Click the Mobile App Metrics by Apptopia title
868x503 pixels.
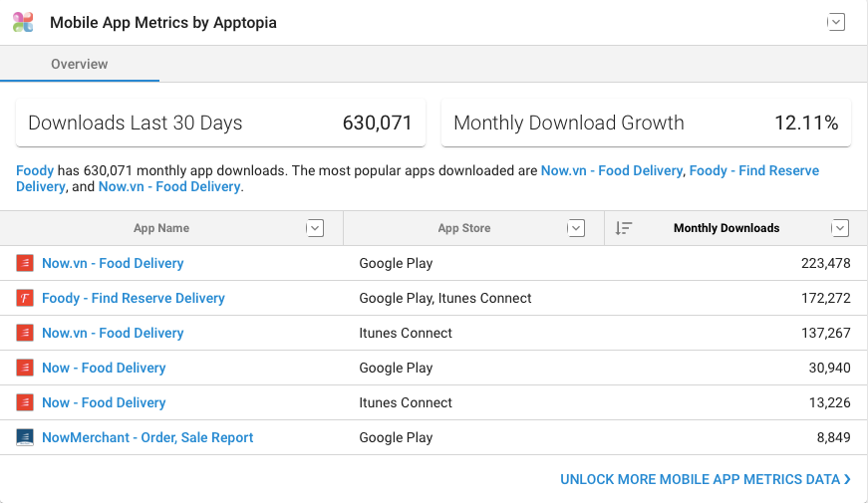tap(163, 22)
